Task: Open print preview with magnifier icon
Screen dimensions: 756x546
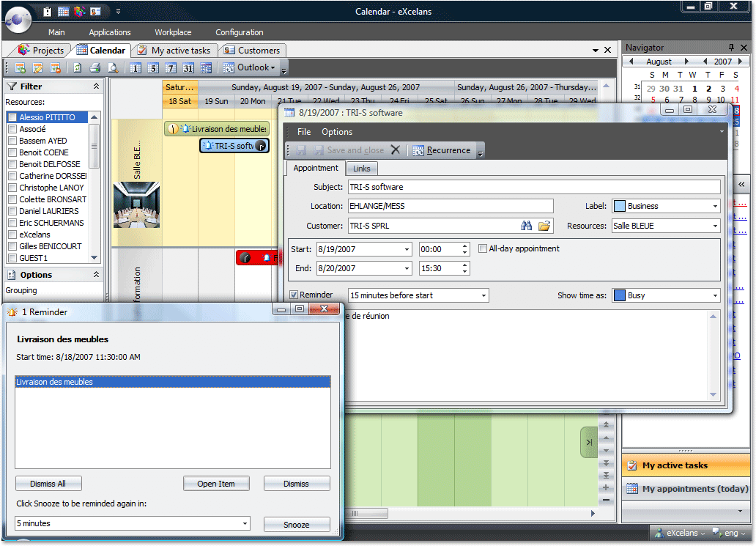Action: 113,68
